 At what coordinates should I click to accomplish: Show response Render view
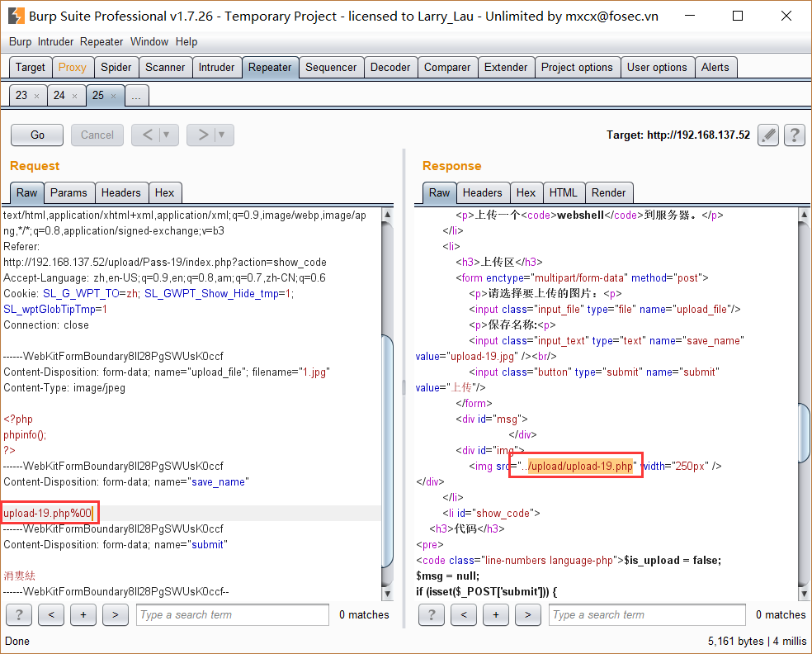608,192
